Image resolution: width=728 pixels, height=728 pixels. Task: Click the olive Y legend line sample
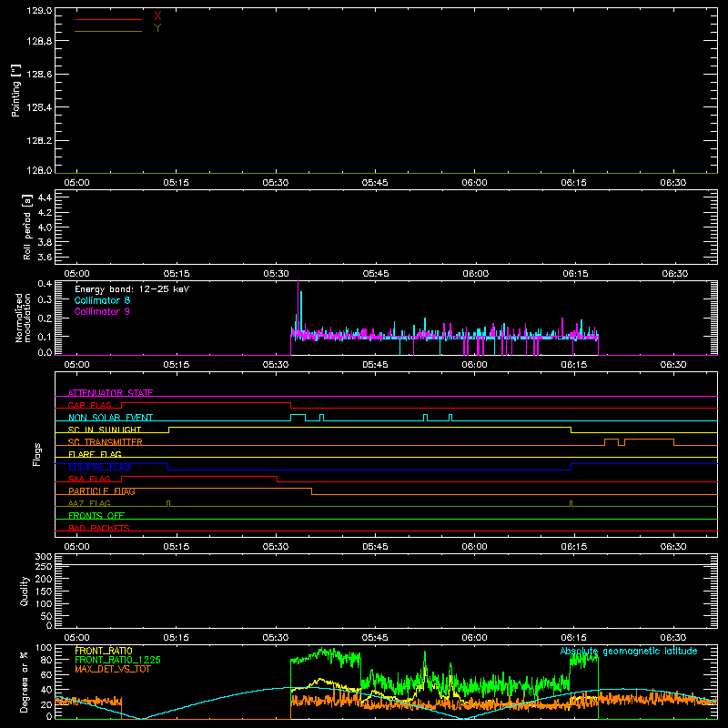[108, 31]
